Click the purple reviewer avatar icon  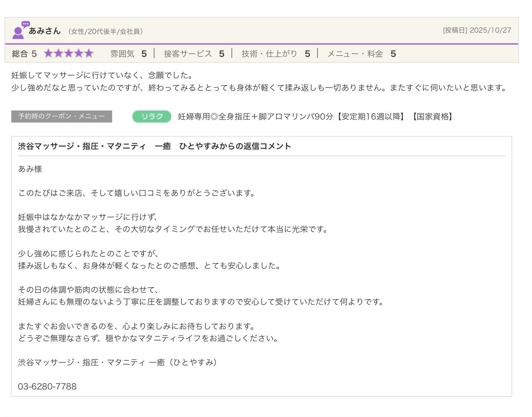point(20,30)
